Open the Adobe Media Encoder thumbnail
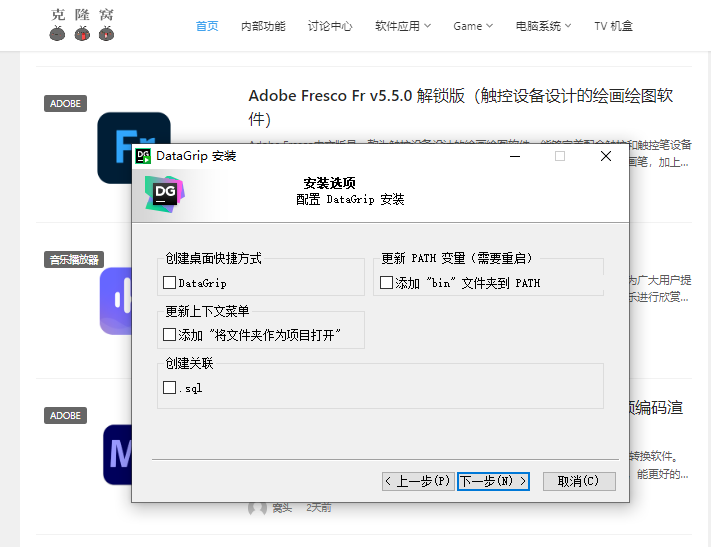711x547 pixels. [x=117, y=454]
